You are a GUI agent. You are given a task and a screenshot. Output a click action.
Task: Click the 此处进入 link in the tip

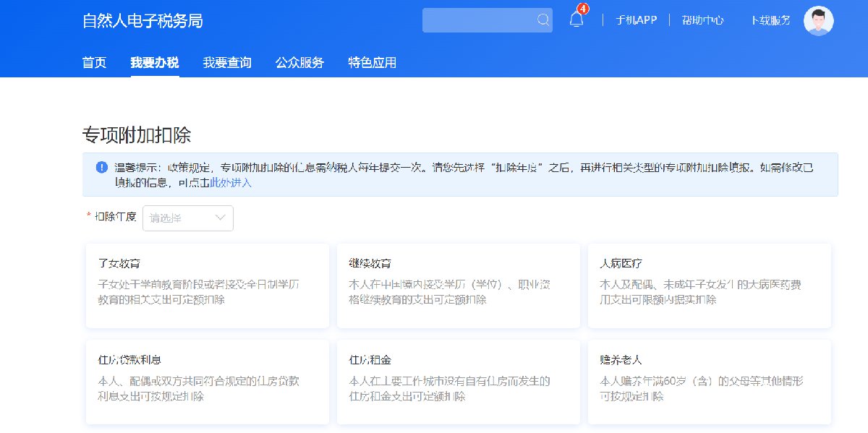point(231,183)
